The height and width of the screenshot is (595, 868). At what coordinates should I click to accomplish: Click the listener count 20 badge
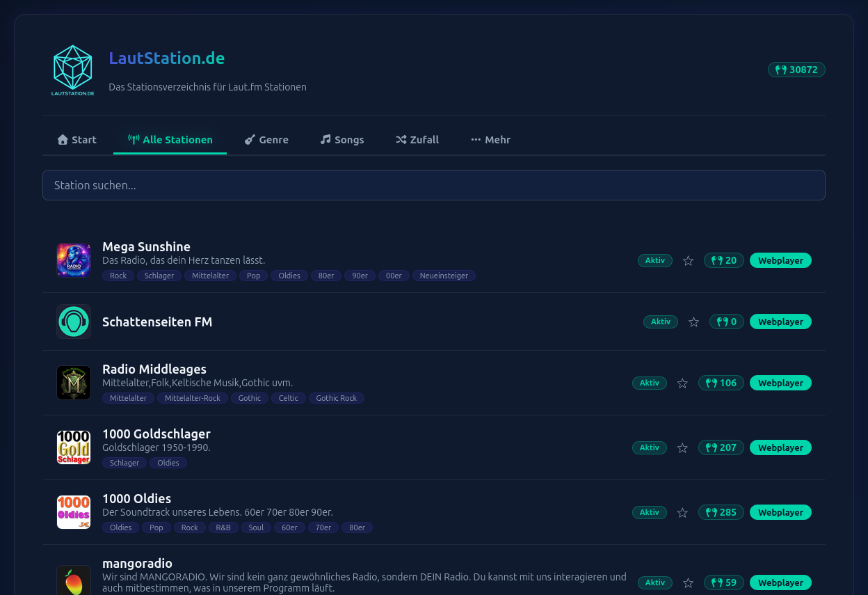pos(723,260)
